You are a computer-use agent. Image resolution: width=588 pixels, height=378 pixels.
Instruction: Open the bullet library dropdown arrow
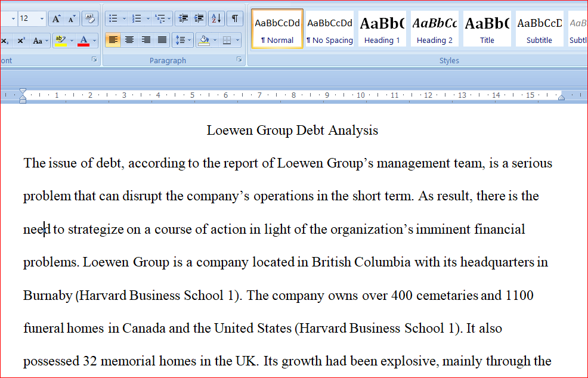click(x=125, y=18)
